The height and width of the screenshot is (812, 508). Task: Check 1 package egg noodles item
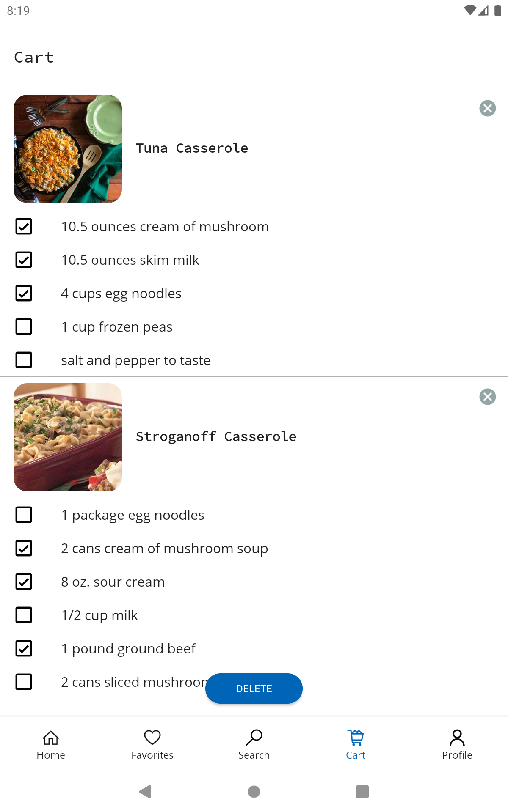pyautogui.click(x=24, y=515)
